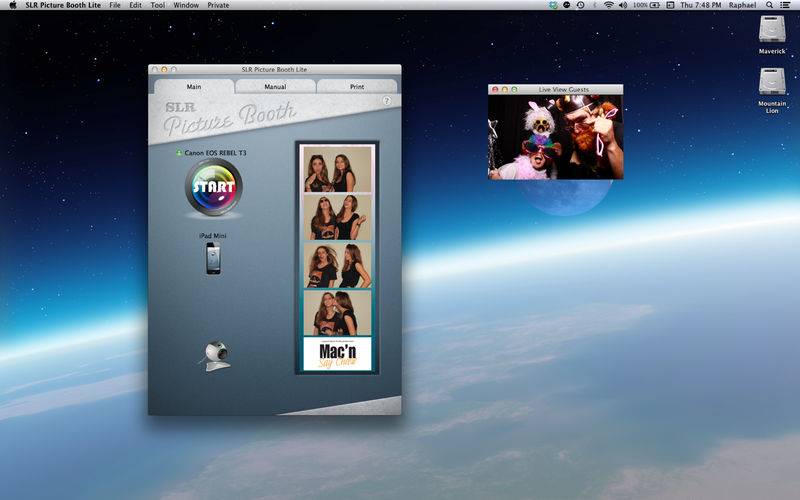Click the iPad Mini device icon
800x500 pixels.
click(x=213, y=258)
